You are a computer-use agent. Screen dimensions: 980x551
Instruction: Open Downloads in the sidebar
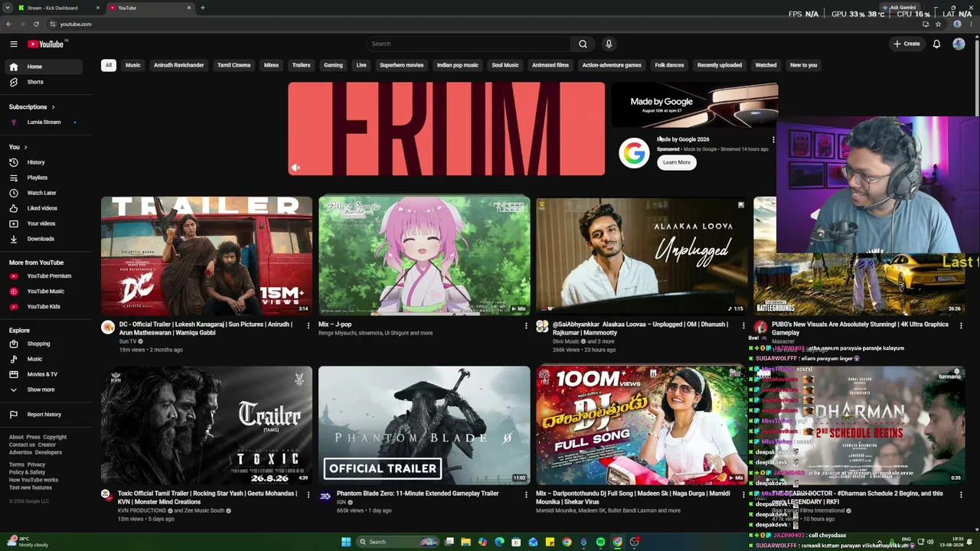(x=43, y=239)
